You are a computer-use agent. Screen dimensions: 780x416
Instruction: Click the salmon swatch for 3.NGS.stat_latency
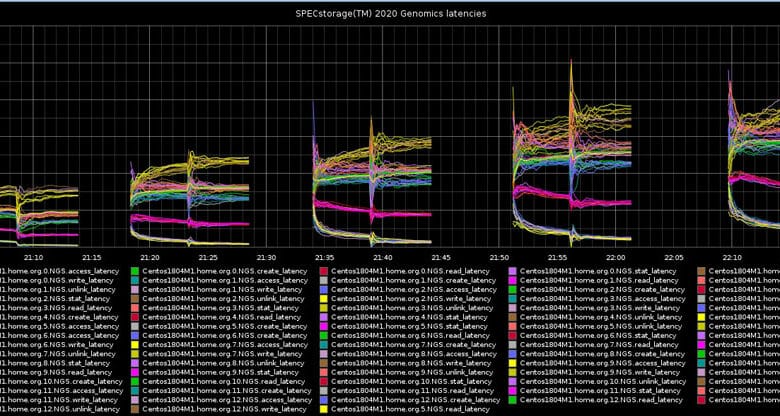coord(135,308)
